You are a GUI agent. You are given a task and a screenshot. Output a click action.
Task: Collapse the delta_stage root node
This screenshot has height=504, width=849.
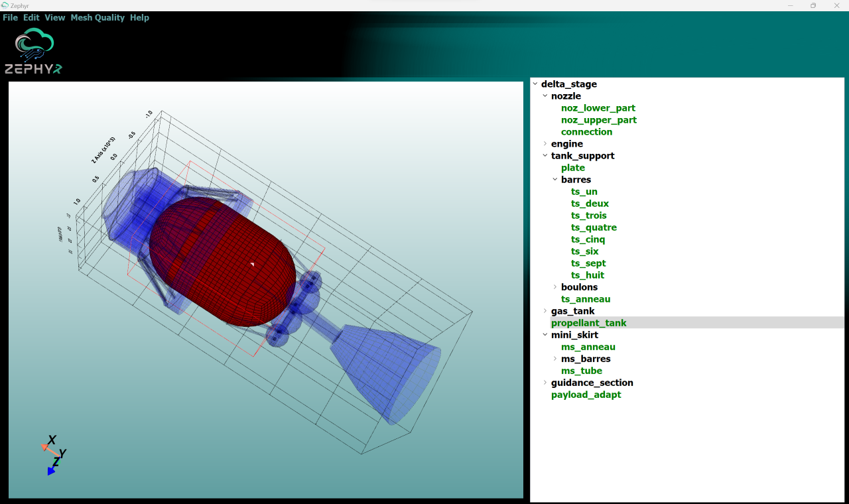535,84
